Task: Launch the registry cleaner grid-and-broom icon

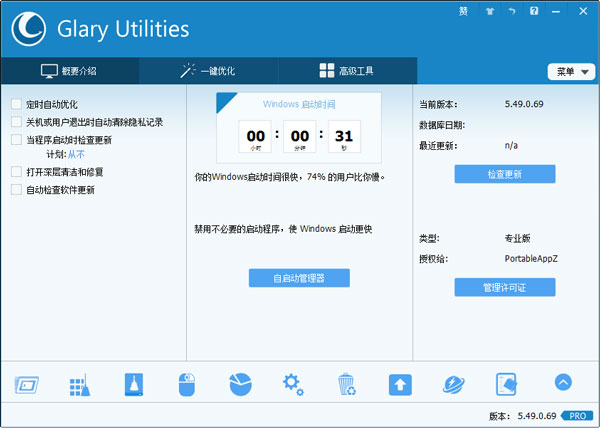Action: [x=80, y=384]
